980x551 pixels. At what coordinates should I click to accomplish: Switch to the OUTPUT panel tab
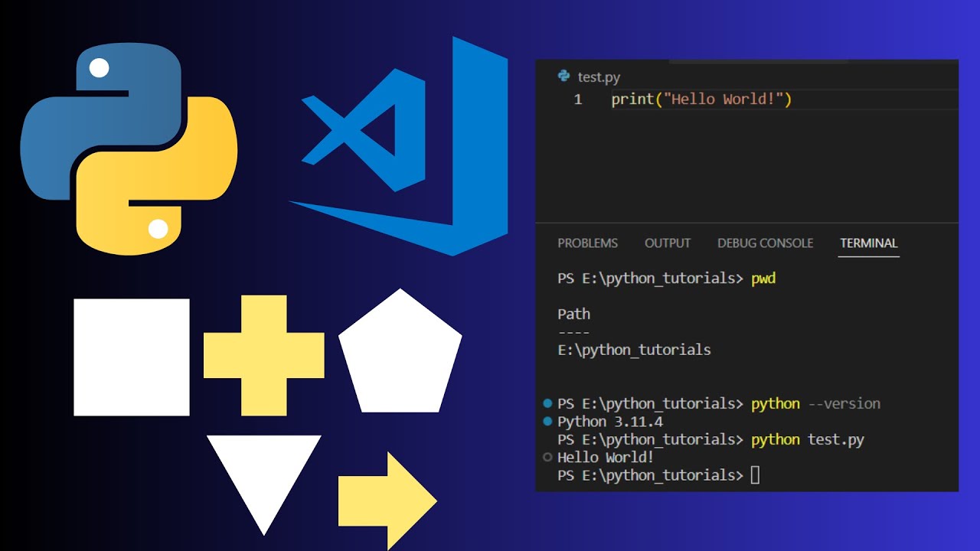pyautogui.click(x=668, y=243)
